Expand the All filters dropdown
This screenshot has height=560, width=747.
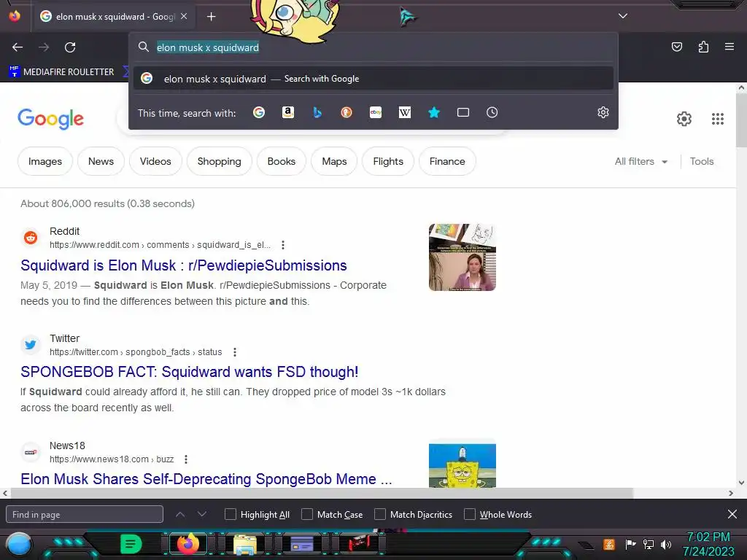pos(640,161)
